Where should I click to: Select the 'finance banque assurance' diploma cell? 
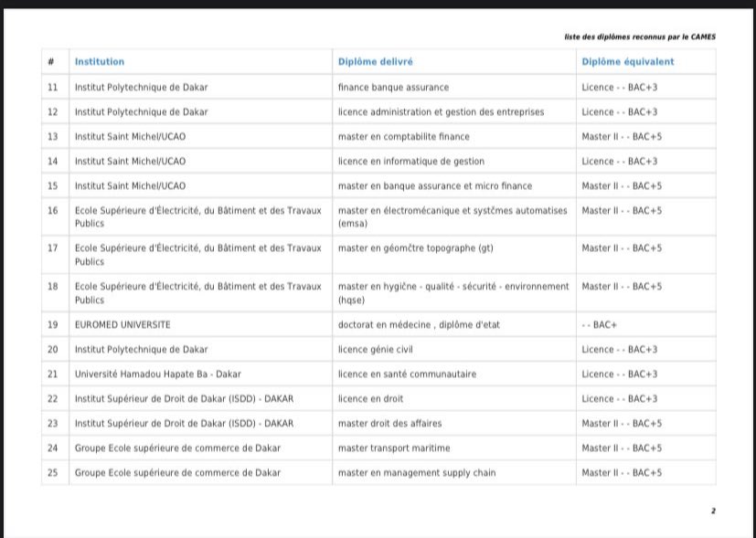coord(393,88)
